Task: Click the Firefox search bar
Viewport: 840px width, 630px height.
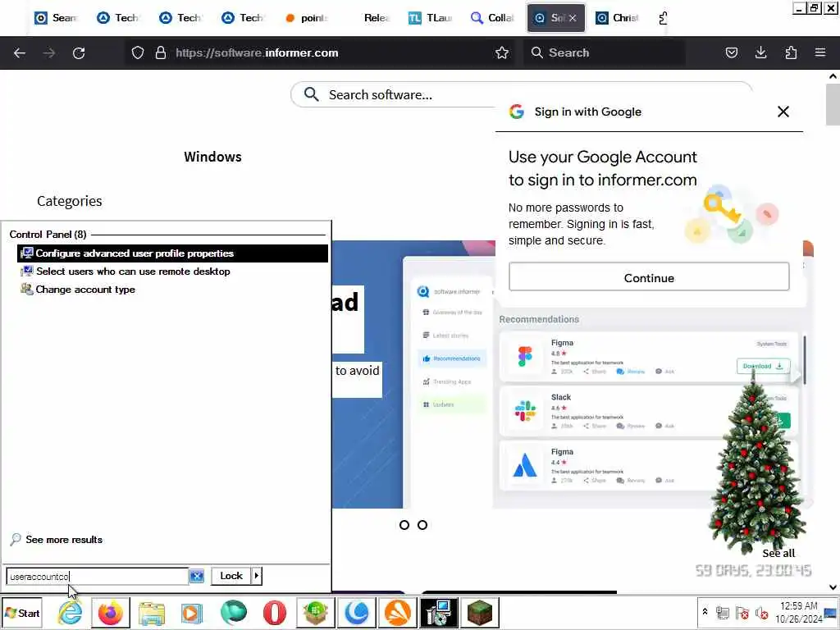Action: point(605,52)
